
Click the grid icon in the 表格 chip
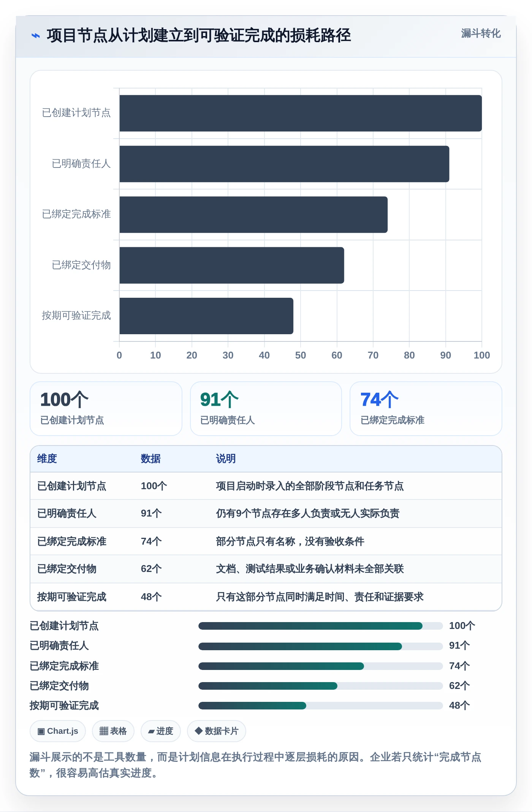[104, 731]
